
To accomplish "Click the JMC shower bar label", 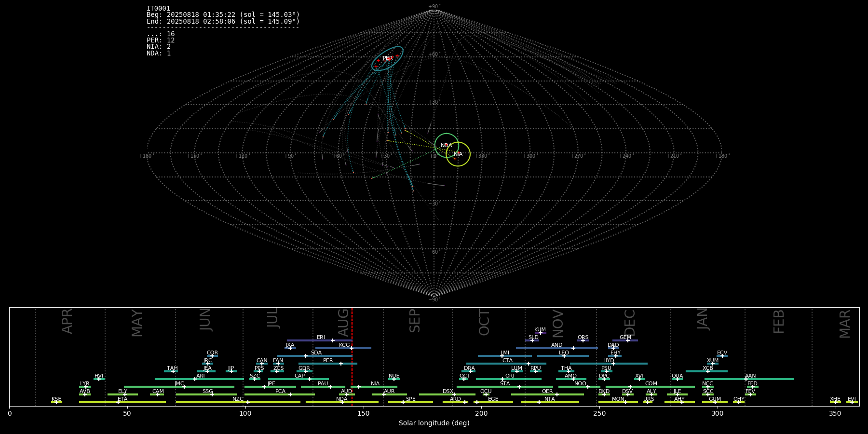I will [x=179, y=383].
